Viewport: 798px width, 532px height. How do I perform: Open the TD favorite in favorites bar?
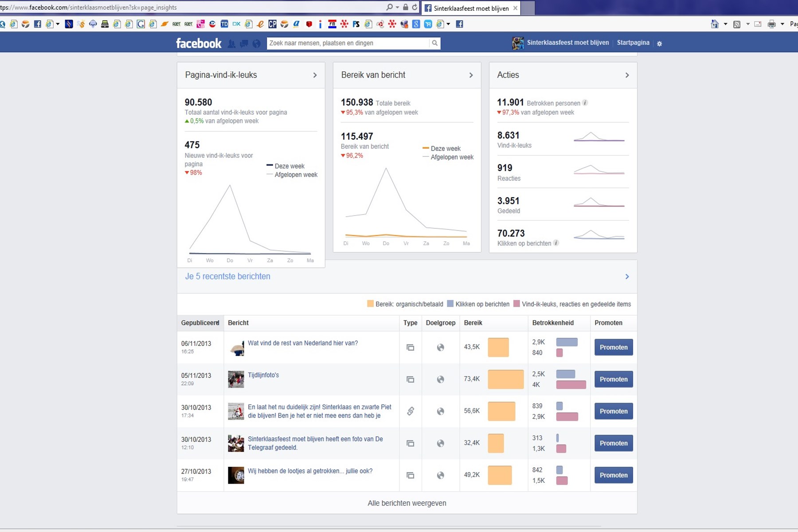click(x=224, y=24)
